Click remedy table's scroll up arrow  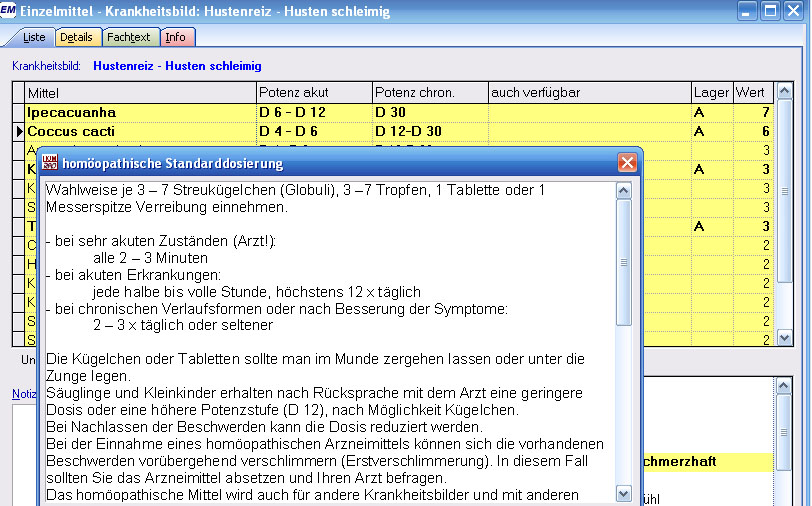tap(782, 92)
